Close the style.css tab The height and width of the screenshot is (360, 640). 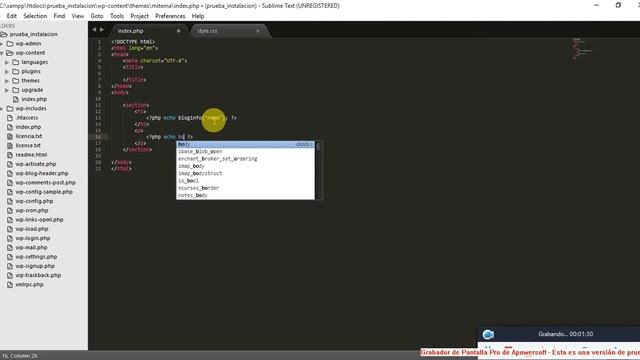[x=258, y=31]
